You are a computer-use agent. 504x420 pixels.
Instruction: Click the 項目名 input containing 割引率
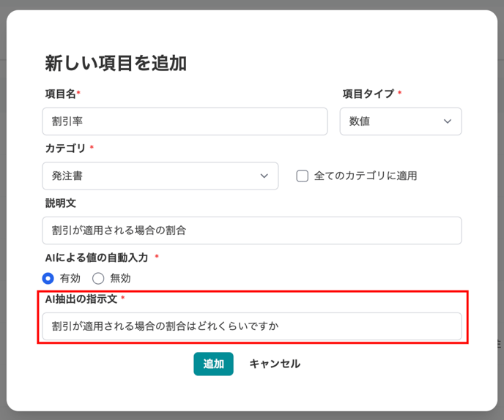pos(185,121)
